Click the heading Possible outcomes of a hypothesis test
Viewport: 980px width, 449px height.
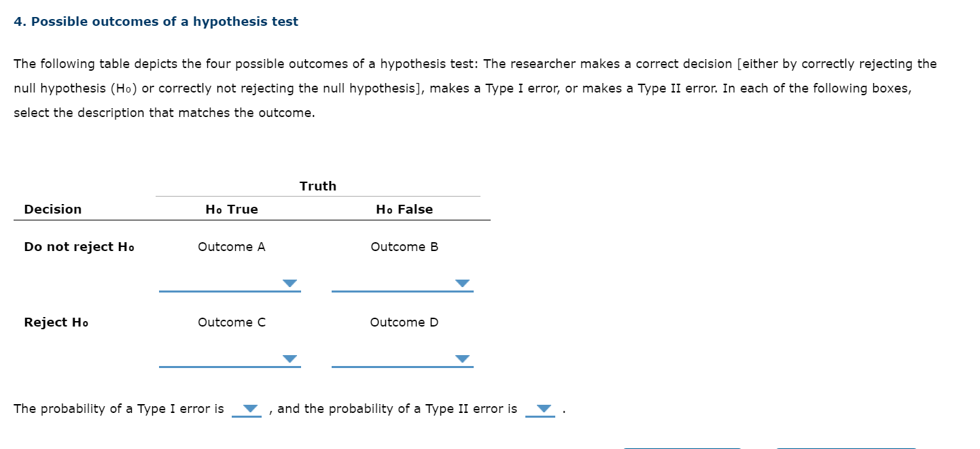pos(156,21)
